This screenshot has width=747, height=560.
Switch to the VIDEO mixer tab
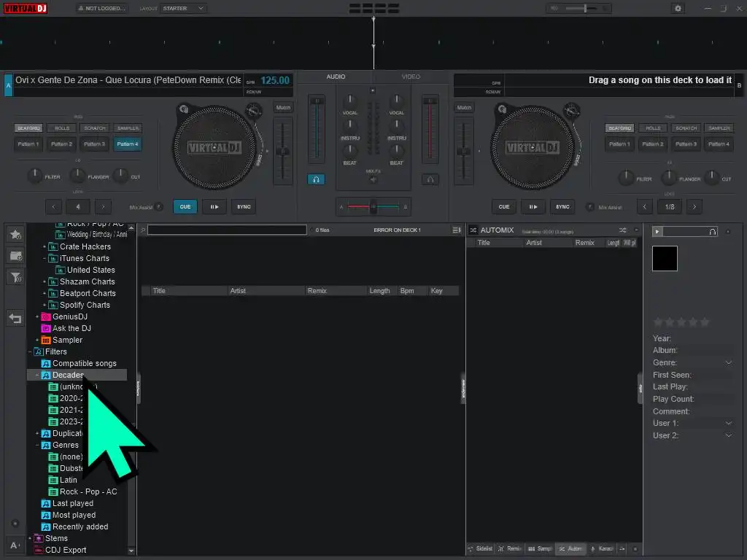tap(411, 77)
